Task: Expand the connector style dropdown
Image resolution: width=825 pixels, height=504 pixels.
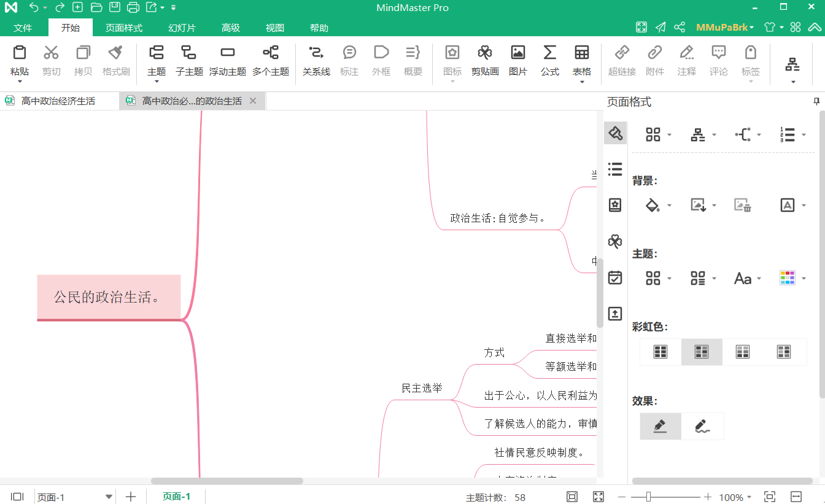Action: click(759, 135)
